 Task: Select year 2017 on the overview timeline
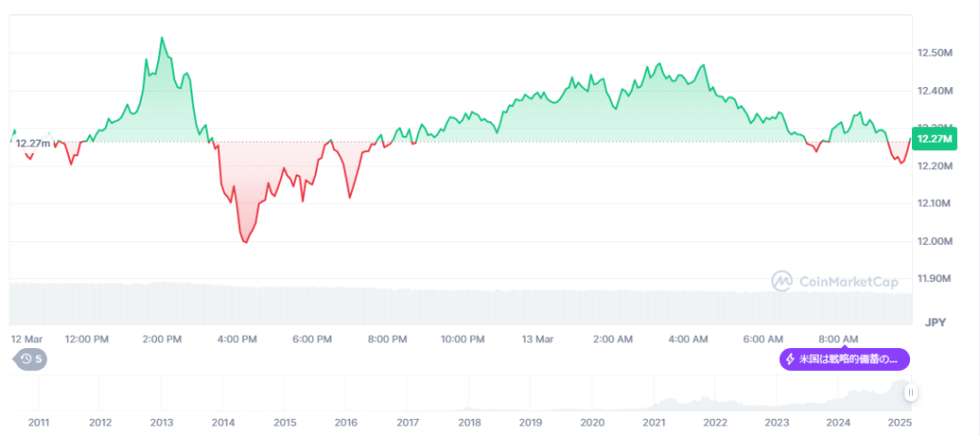[408, 422]
